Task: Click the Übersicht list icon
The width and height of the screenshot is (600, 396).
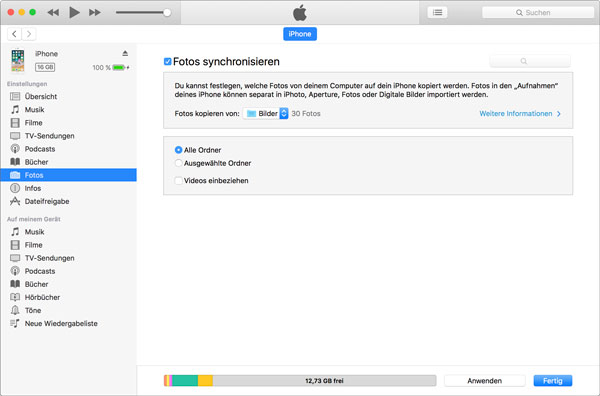Action: tap(15, 96)
